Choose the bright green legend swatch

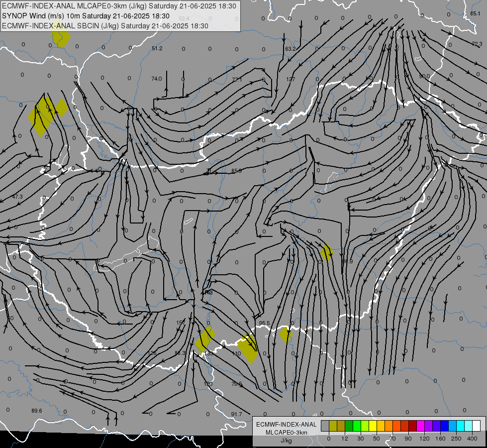tap(357, 426)
